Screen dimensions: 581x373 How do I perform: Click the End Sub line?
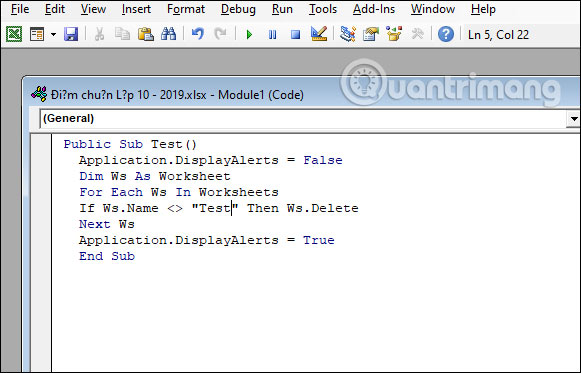click(x=107, y=256)
